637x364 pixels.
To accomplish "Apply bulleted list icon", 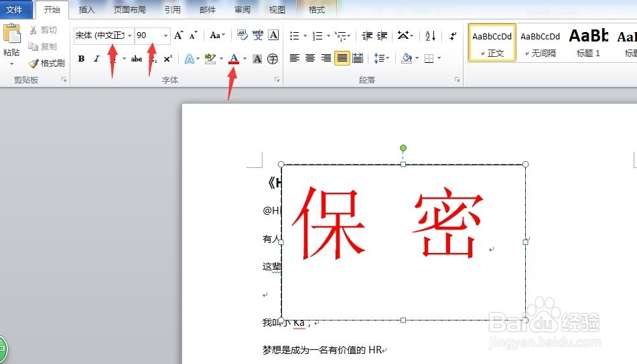I will pyautogui.click(x=295, y=36).
